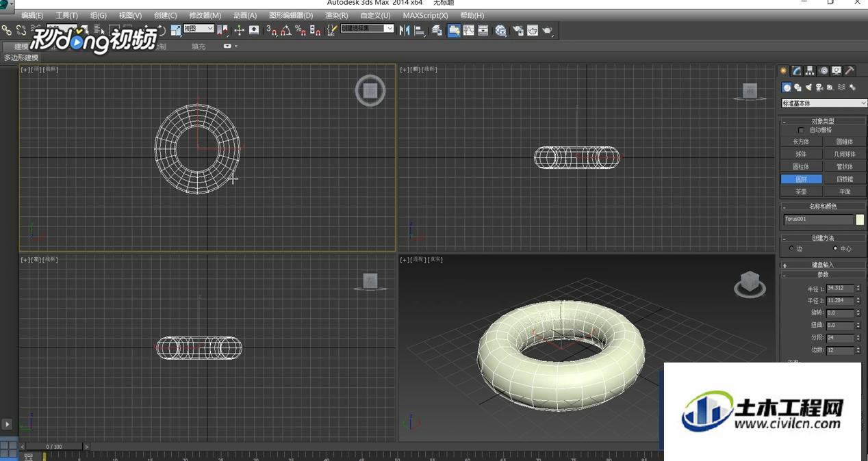The height and width of the screenshot is (461, 868).
Task: Select the 中心 creation method radio
Action: 835,248
